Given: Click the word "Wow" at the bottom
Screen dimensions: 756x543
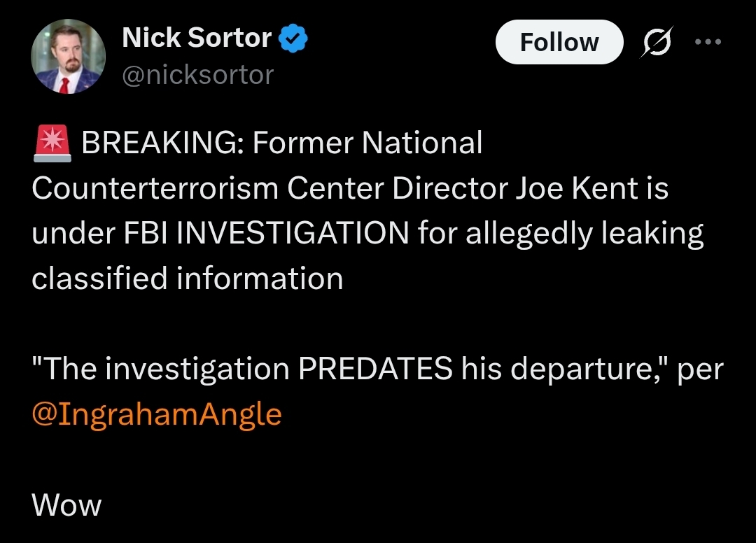Looking at the screenshot, I should [x=66, y=505].
